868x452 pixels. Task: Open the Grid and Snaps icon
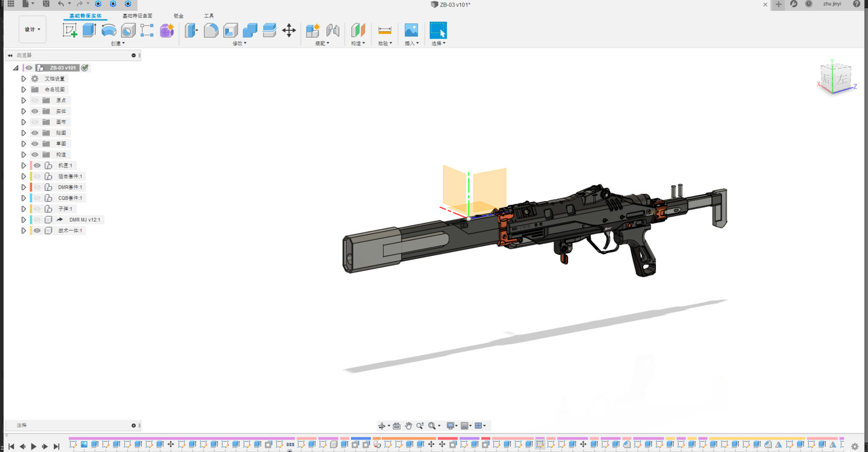click(464, 426)
